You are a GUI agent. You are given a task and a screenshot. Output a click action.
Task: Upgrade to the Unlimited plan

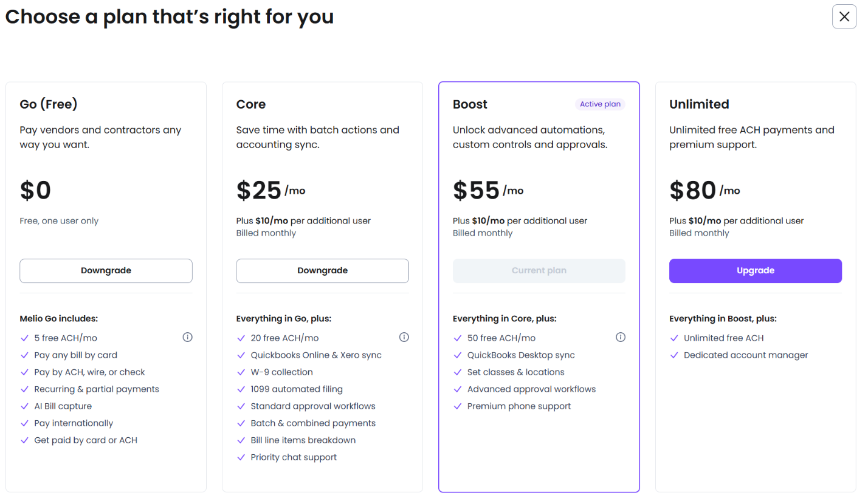click(x=755, y=271)
